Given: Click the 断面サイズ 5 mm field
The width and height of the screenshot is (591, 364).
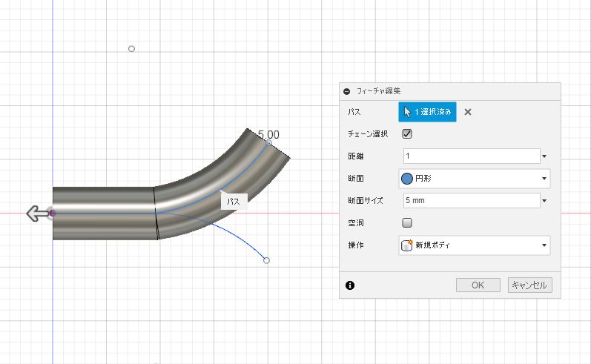Looking at the screenshot, I should tap(472, 200).
